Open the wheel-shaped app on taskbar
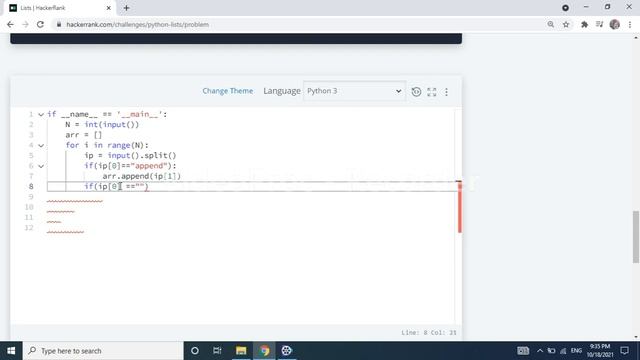 287,351
